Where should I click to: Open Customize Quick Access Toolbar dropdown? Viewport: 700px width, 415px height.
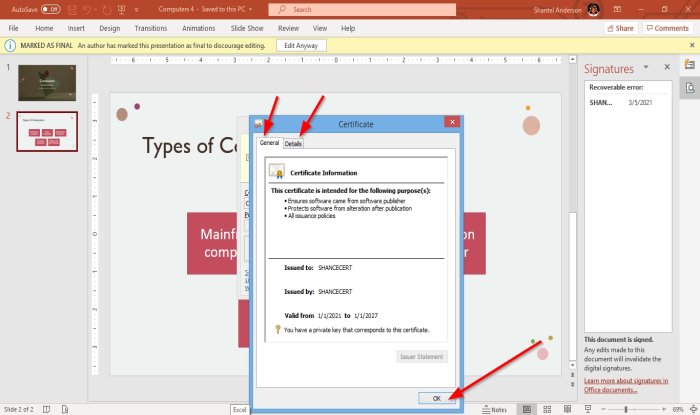(136, 9)
